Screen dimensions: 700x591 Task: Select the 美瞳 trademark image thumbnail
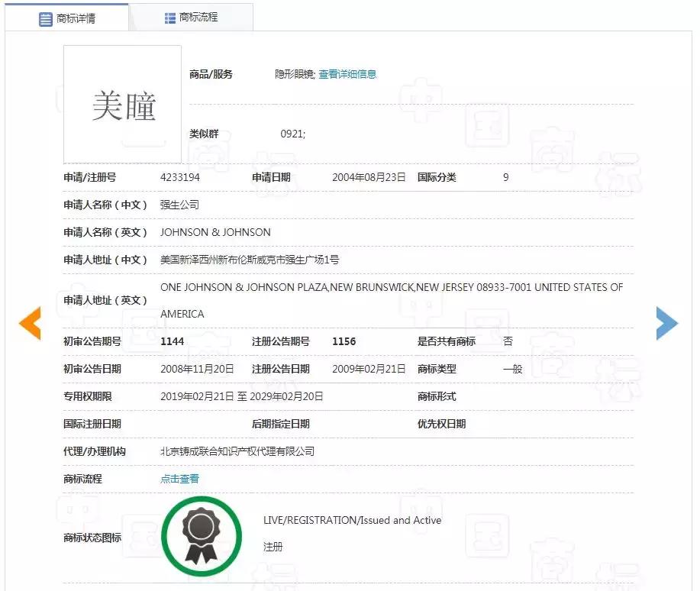122,104
